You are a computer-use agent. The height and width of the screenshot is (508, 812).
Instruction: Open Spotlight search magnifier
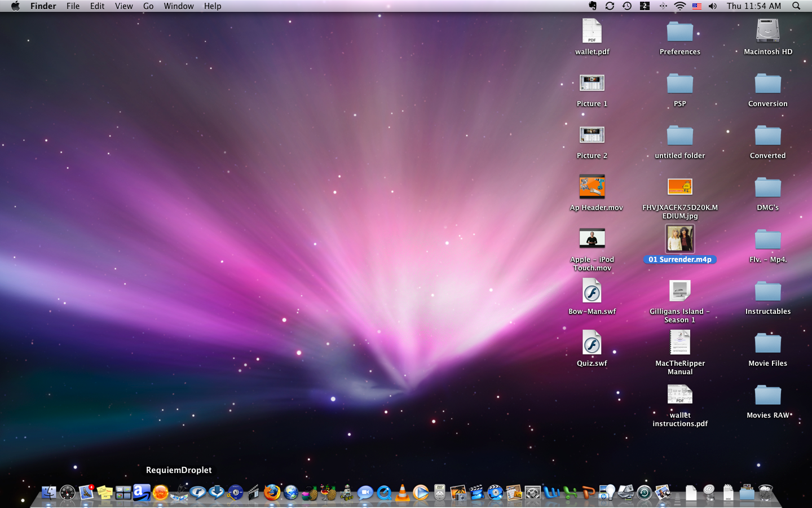(x=796, y=6)
